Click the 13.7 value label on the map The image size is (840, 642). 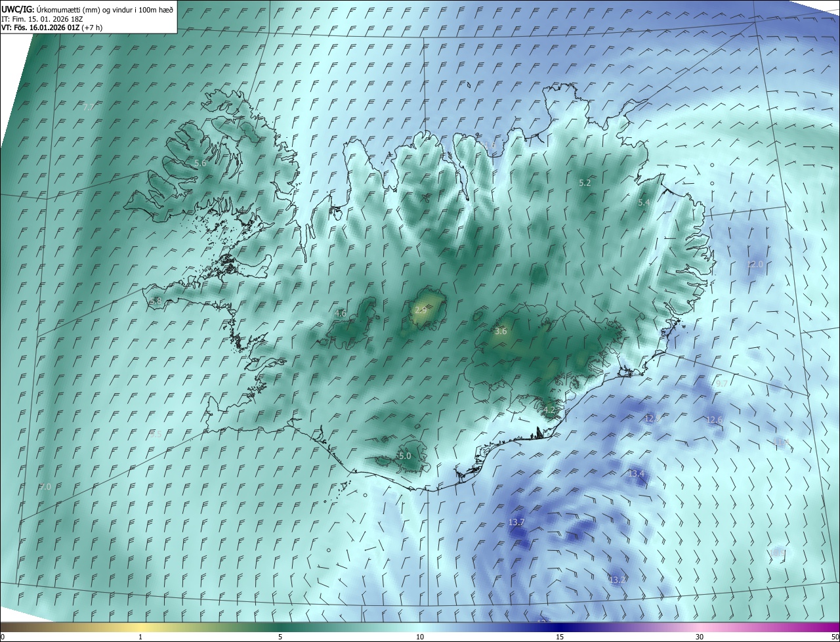coord(516,523)
